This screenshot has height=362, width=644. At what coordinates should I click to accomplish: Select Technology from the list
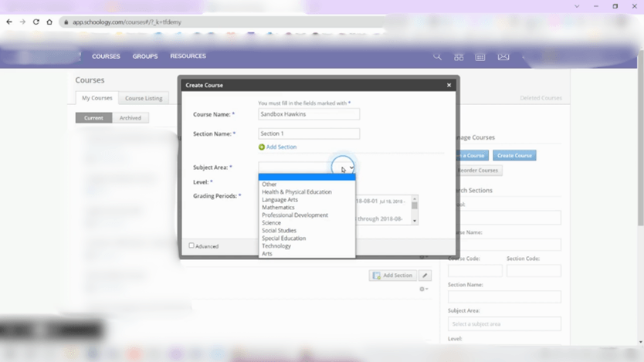click(x=307, y=246)
